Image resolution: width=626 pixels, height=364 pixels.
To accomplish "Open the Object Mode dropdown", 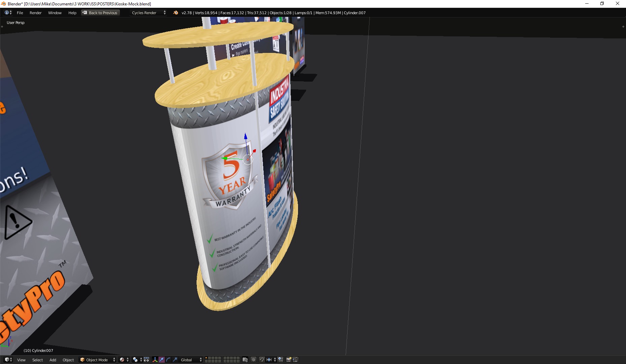I will click(x=97, y=360).
